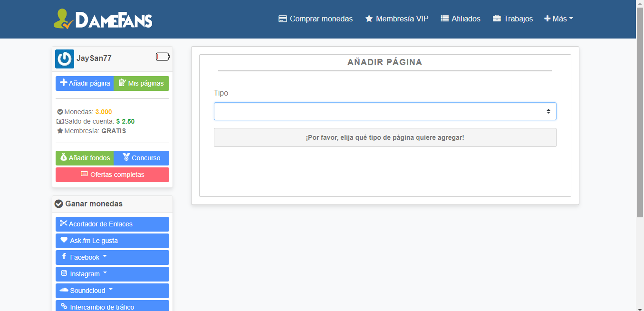Click the scissors icon on Acortador de Enlaces
This screenshot has height=311, width=644.
(64, 224)
